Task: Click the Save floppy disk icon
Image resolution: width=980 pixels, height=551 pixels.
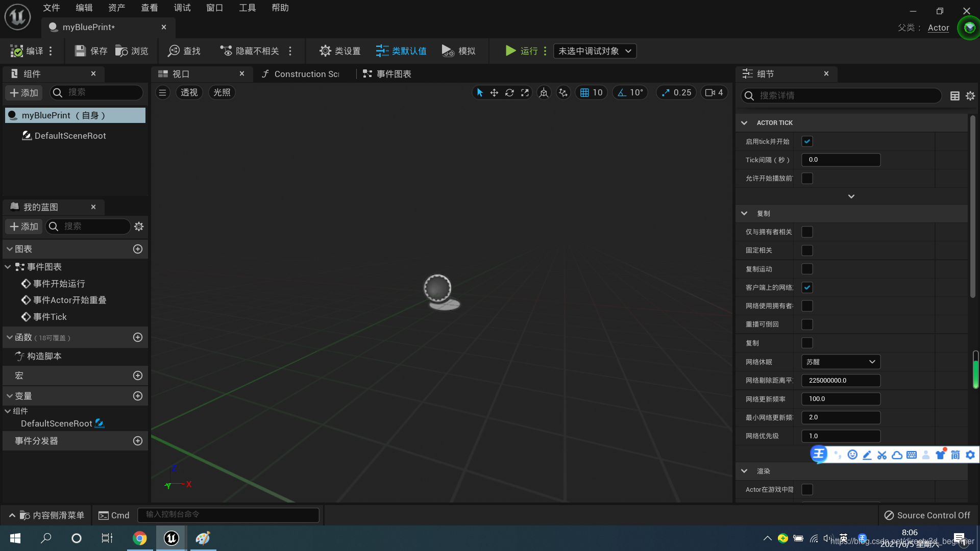Action: click(x=80, y=51)
